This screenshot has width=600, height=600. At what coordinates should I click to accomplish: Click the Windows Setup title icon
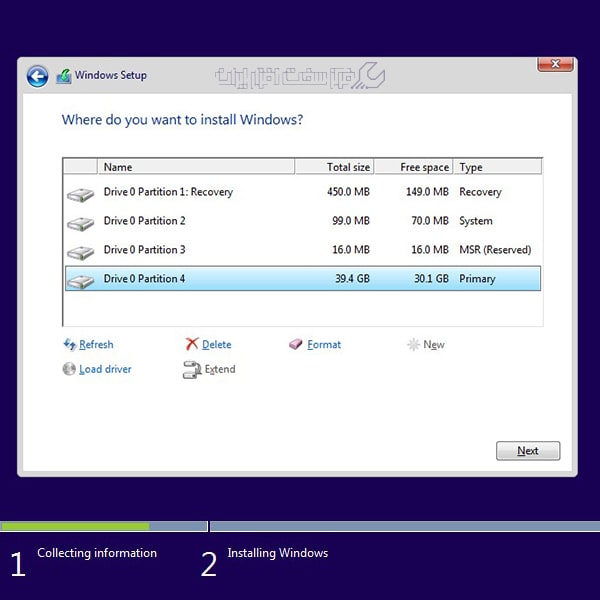click(64, 76)
